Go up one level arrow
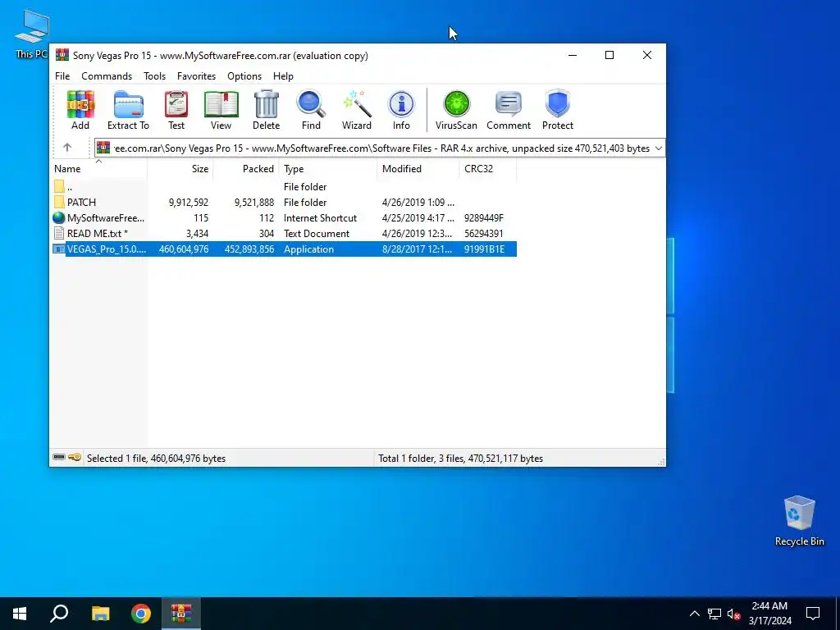 click(x=67, y=148)
